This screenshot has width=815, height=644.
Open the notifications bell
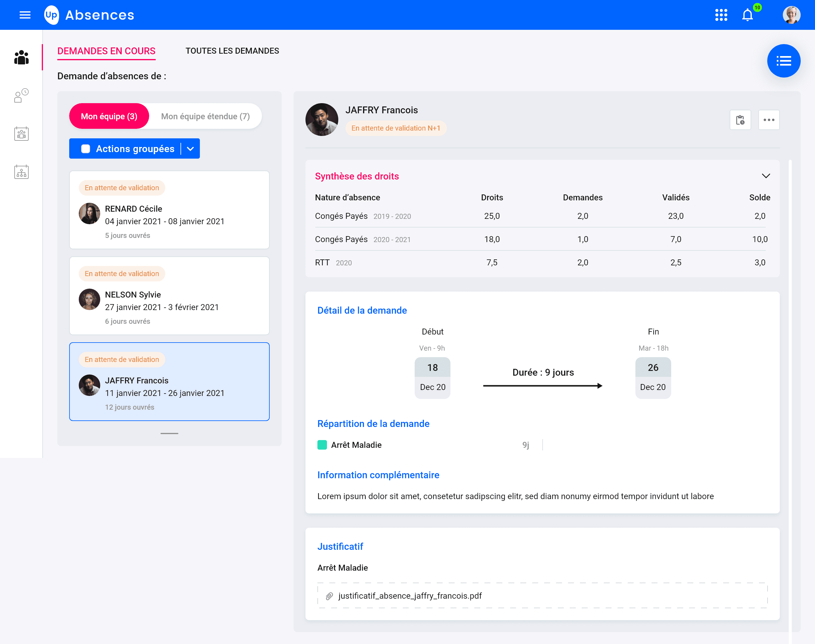[x=748, y=15]
